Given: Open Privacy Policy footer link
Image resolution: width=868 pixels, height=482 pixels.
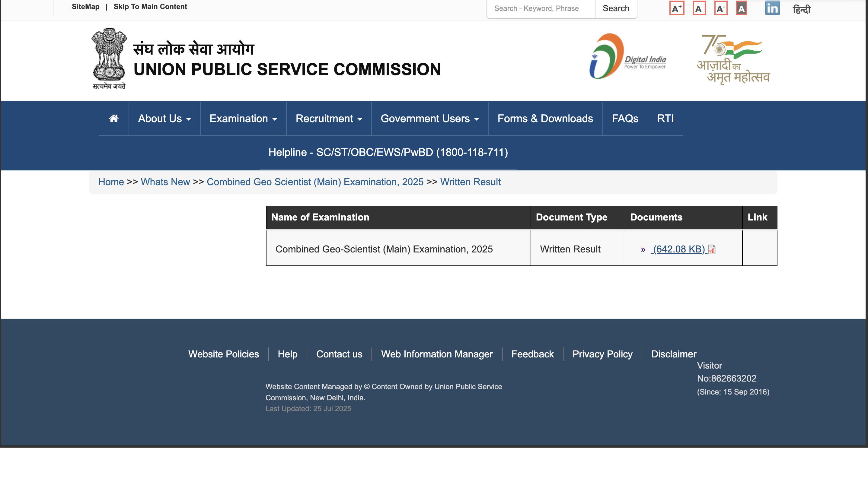Looking at the screenshot, I should [602, 354].
